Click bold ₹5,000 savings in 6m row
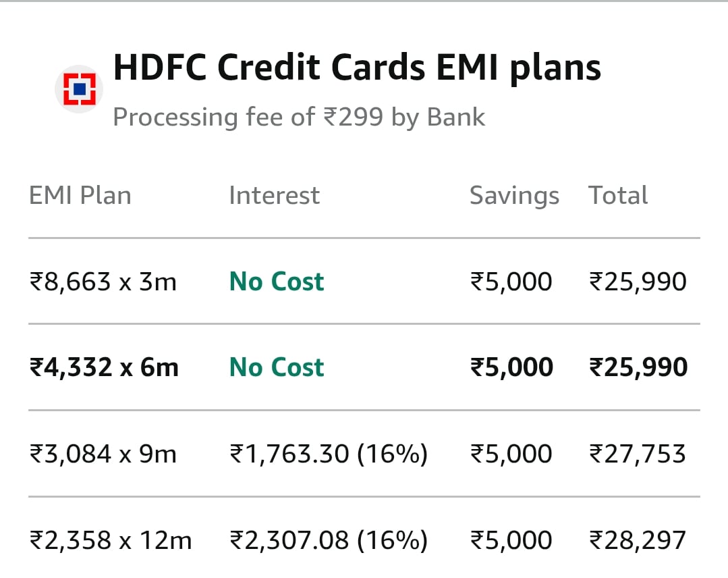Viewport: 728px width, 578px height. pyautogui.click(x=511, y=367)
